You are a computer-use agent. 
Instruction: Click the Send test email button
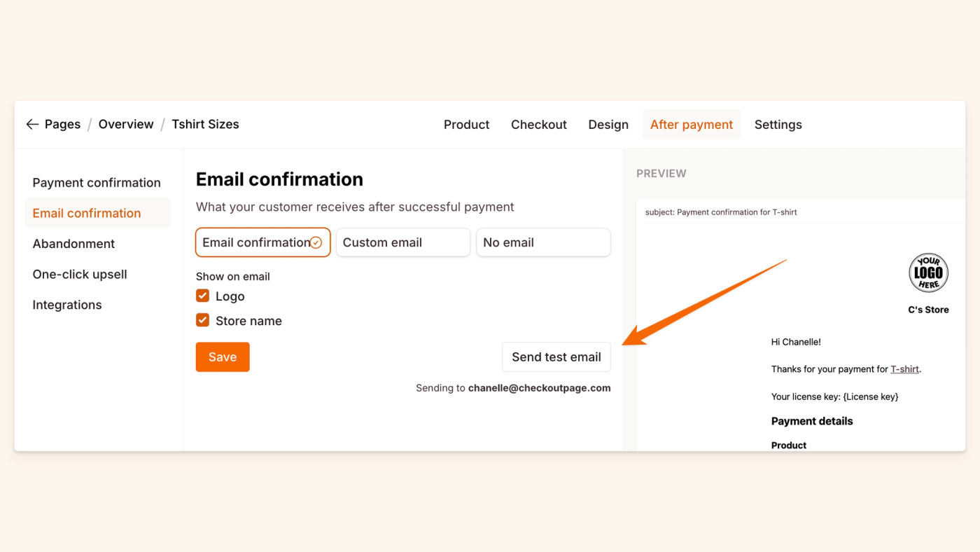click(556, 357)
